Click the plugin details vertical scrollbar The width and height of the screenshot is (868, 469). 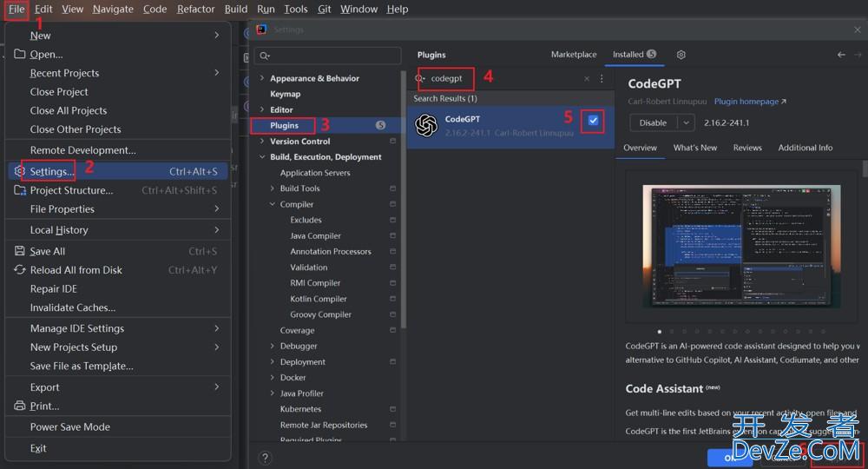[865, 168]
